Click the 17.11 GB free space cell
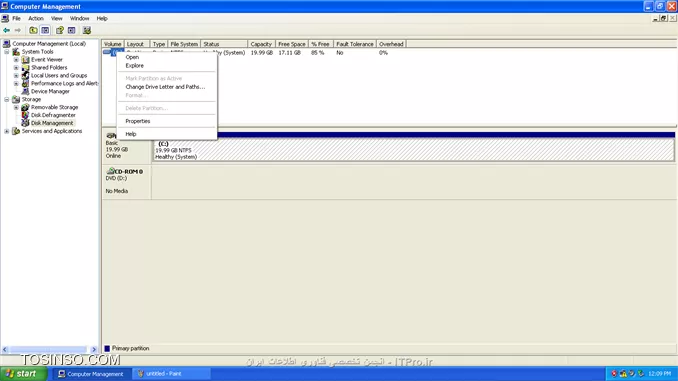This screenshot has height=381, width=678. click(x=289, y=53)
